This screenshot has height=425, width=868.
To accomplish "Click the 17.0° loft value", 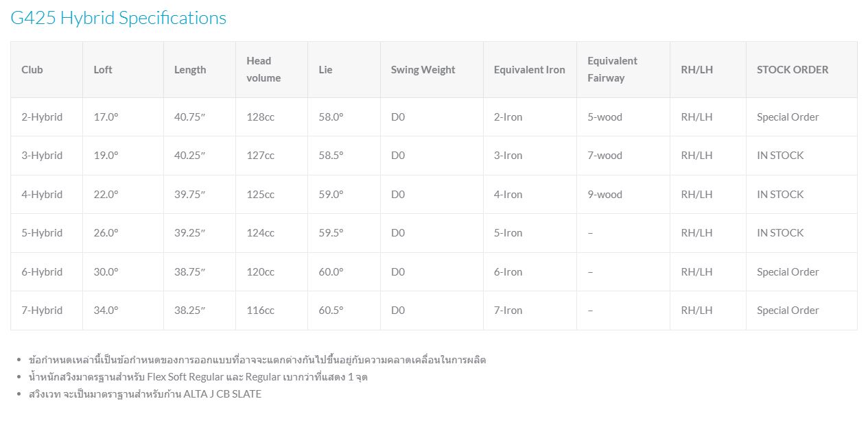I will pyautogui.click(x=106, y=117).
